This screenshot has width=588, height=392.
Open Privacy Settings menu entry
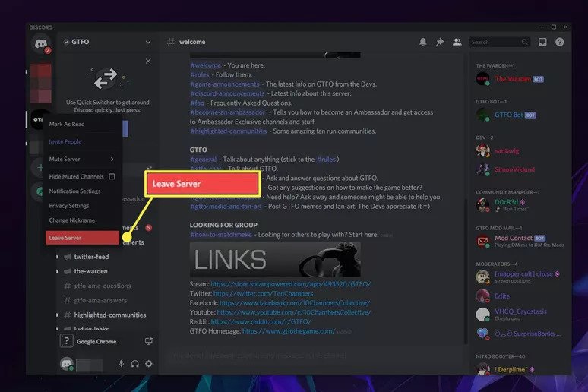click(82, 206)
